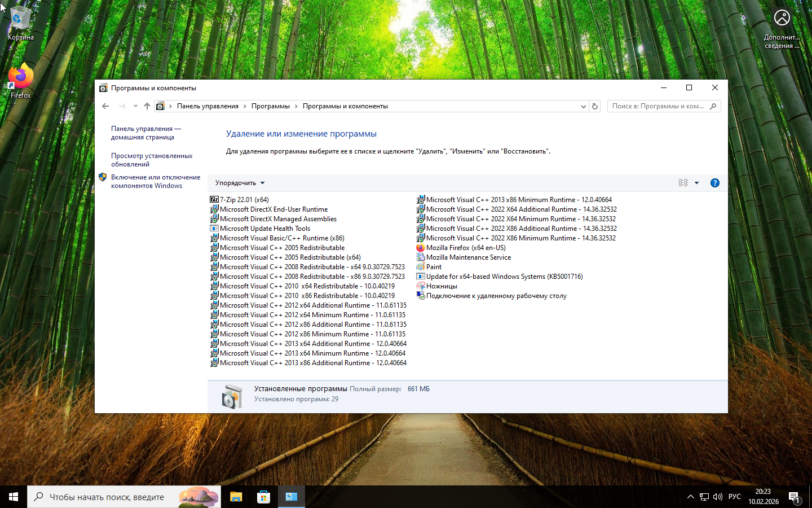Refresh the Programs and Features list
Screen dimensions: 812x508
(x=594, y=106)
